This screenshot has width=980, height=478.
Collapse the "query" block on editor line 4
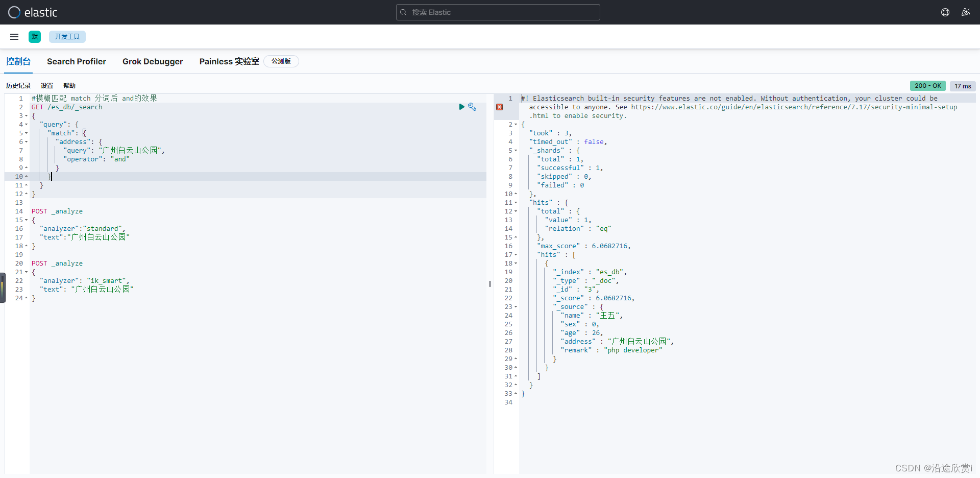pos(27,125)
